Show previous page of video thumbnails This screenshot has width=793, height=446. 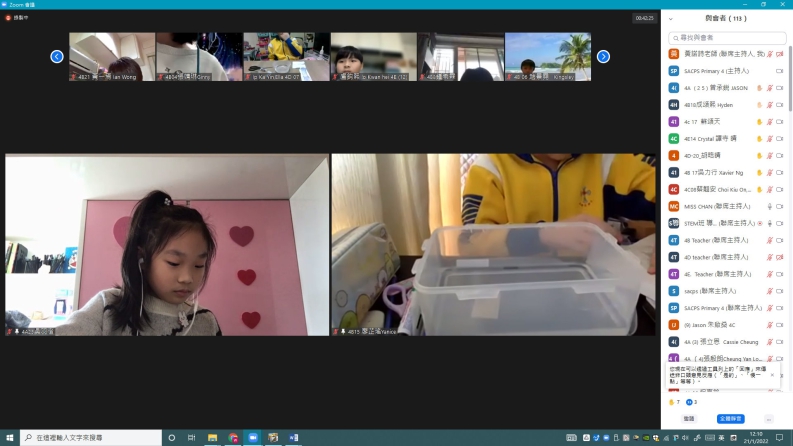click(57, 57)
